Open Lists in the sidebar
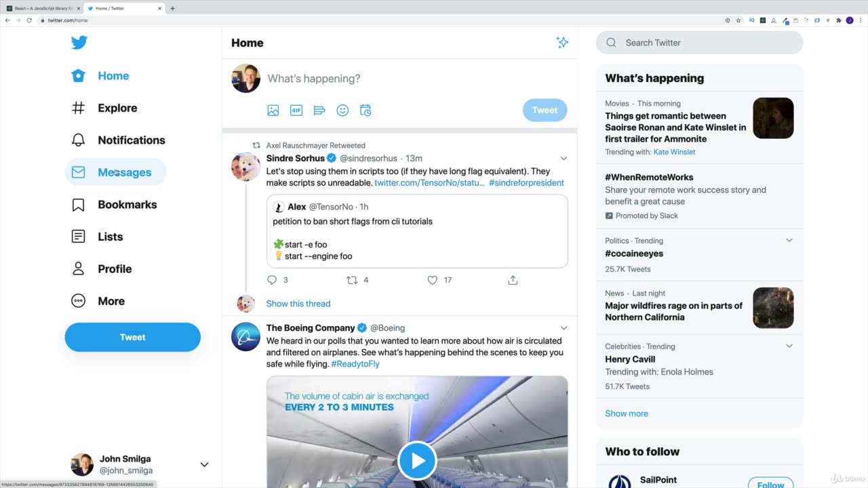Screen dimensions: 868x488 (98, 237)
